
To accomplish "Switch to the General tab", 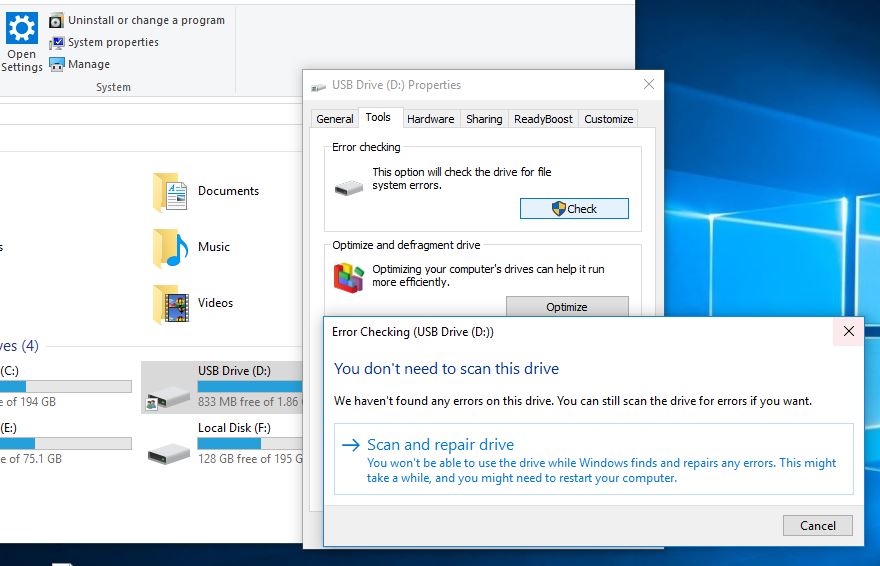I will point(335,119).
